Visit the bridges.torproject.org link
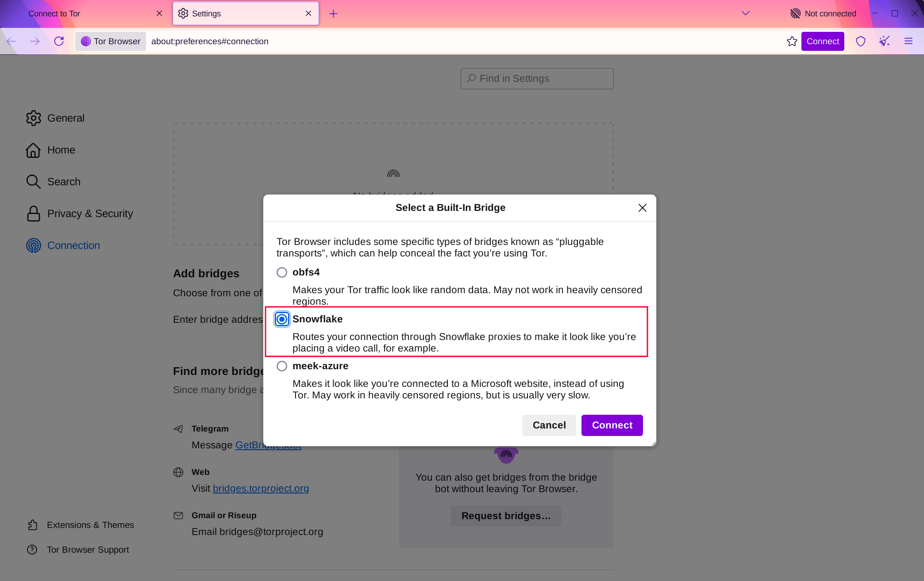 [x=261, y=489]
